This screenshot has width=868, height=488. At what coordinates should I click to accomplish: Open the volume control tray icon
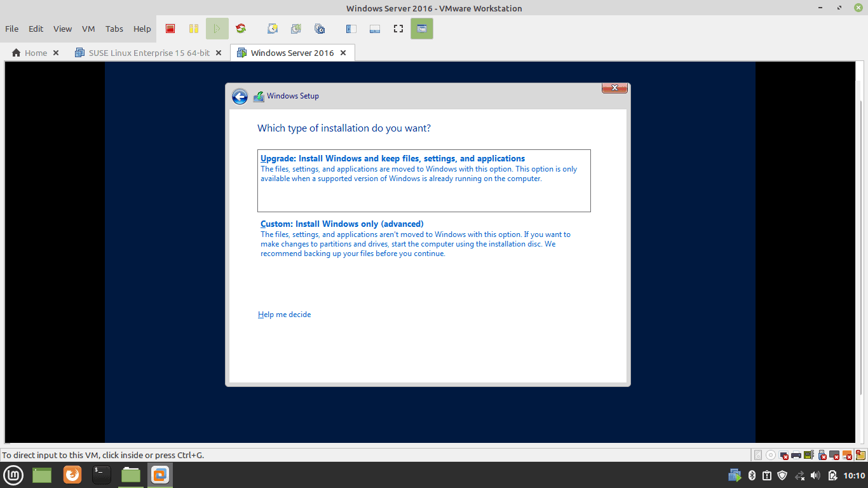(x=816, y=475)
